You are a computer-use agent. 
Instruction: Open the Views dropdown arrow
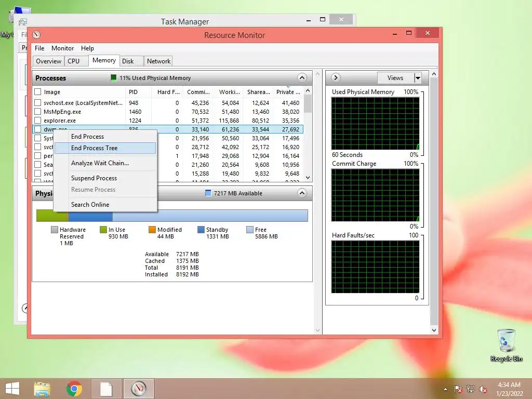[418, 78]
